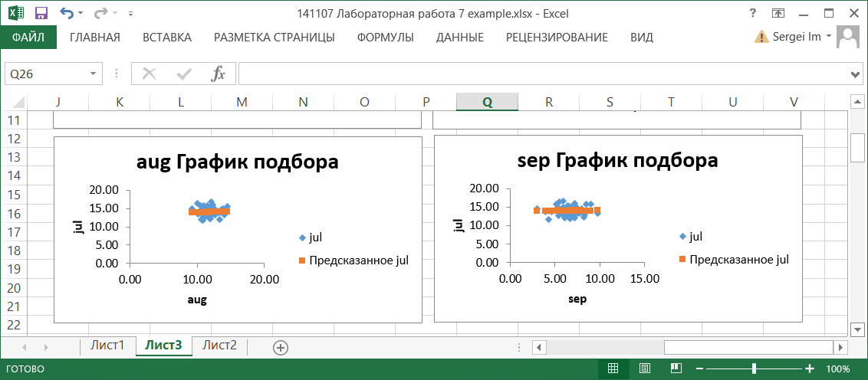Viewport: 868px width, 380px height.
Task: Click the Name Box showing Q26
Action: point(47,74)
